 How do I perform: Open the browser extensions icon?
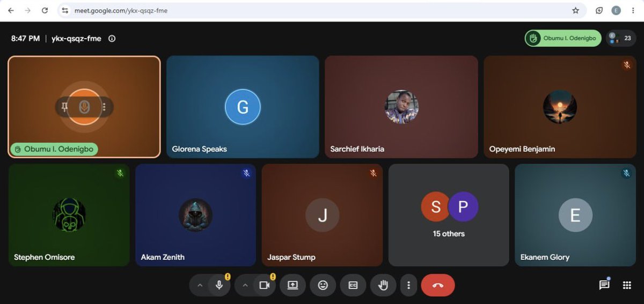tap(599, 10)
